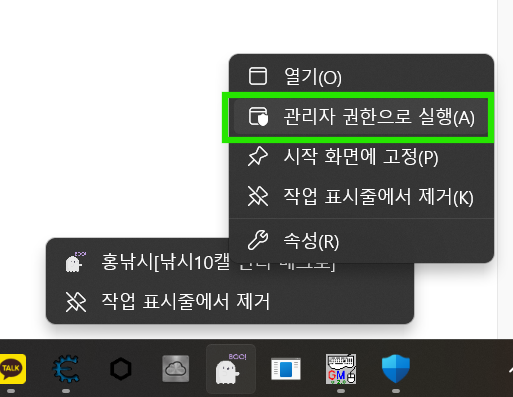Click the black hexagon taskbar icon

pos(121,369)
